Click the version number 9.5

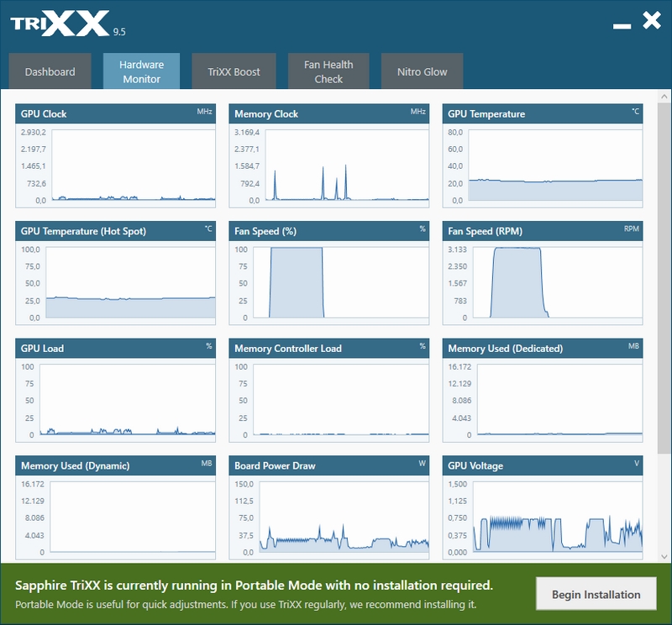(x=119, y=32)
